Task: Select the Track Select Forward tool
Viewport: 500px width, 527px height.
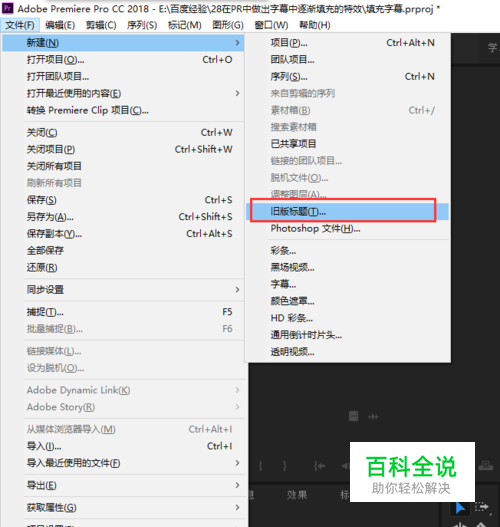Action: (482, 506)
